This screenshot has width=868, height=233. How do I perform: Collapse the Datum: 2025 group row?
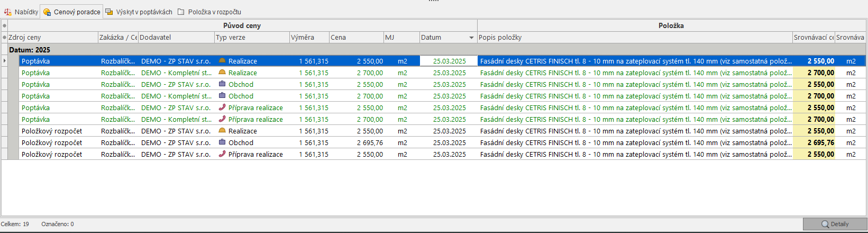30,50
